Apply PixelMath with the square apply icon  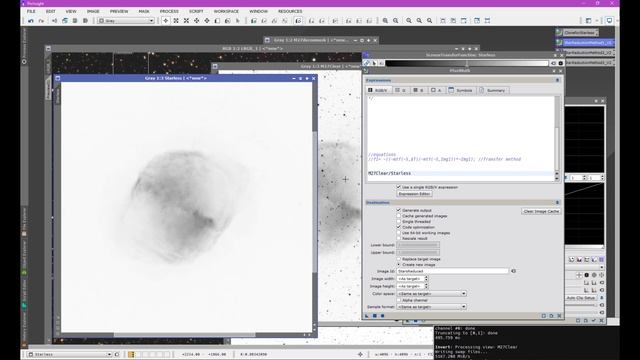pos(375,316)
